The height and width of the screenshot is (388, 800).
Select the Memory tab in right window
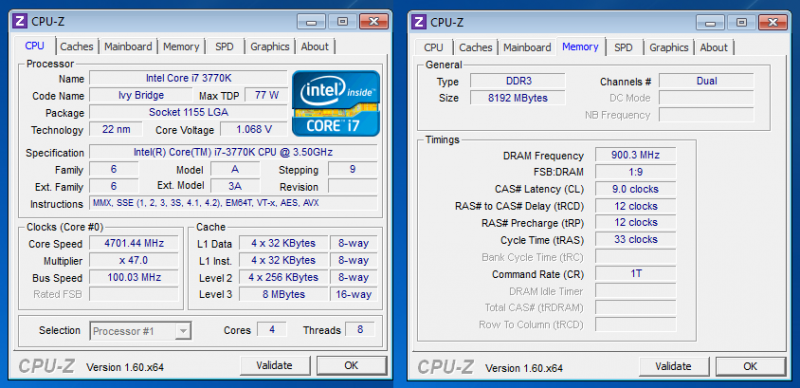click(x=580, y=46)
